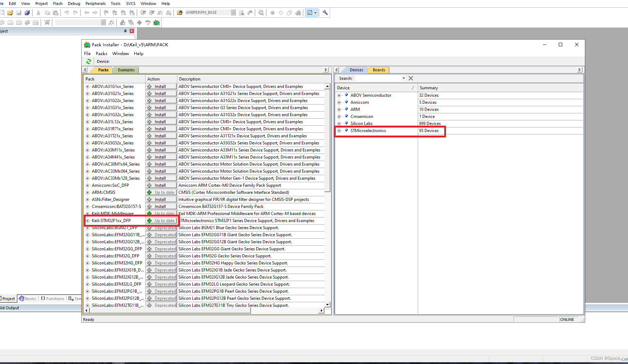Open file using the toolbar folder icon
Viewport: 628px width, 364px height.
(x=10, y=13)
